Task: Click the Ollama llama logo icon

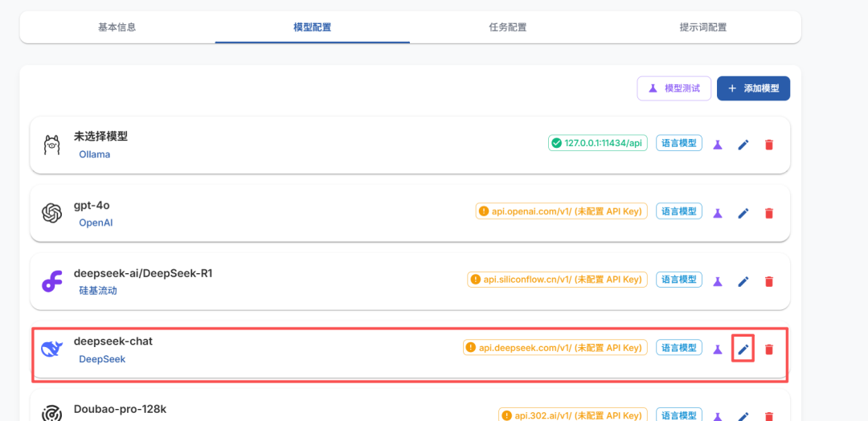Action: click(51, 145)
